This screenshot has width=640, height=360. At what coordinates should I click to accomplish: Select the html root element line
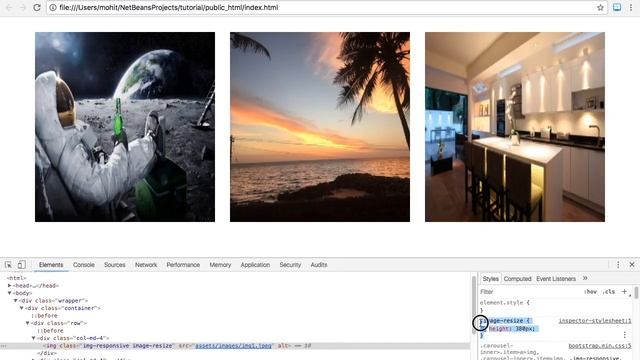[16, 278]
